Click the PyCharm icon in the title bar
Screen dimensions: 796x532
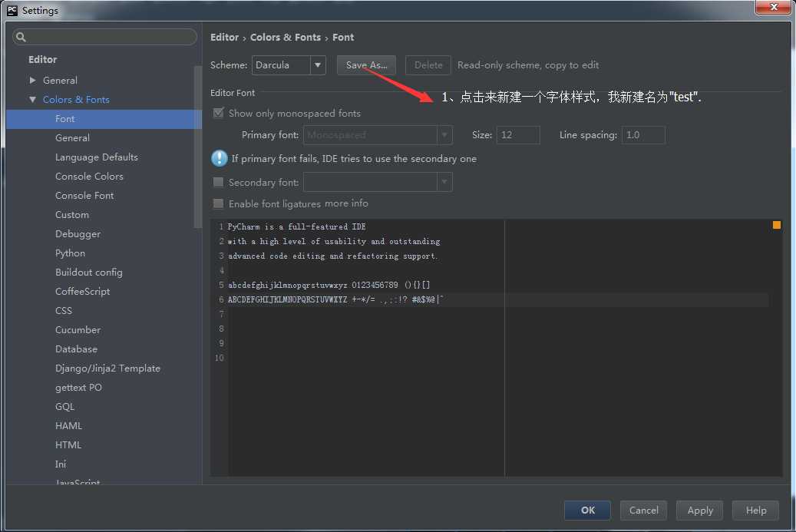[12, 10]
